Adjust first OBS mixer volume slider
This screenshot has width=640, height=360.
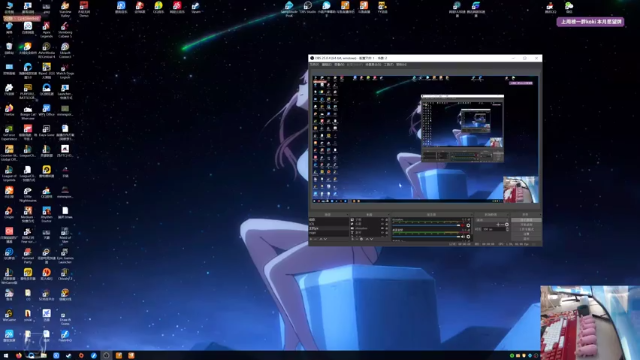pyautogui.click(x=426, y=225)
